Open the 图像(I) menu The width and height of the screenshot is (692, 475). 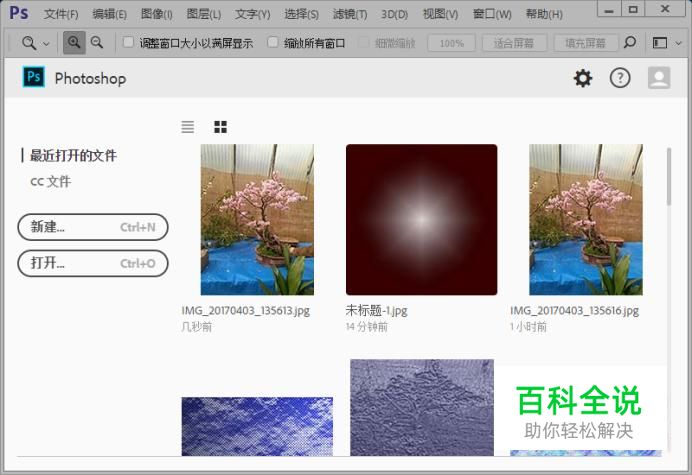(157, 14)
